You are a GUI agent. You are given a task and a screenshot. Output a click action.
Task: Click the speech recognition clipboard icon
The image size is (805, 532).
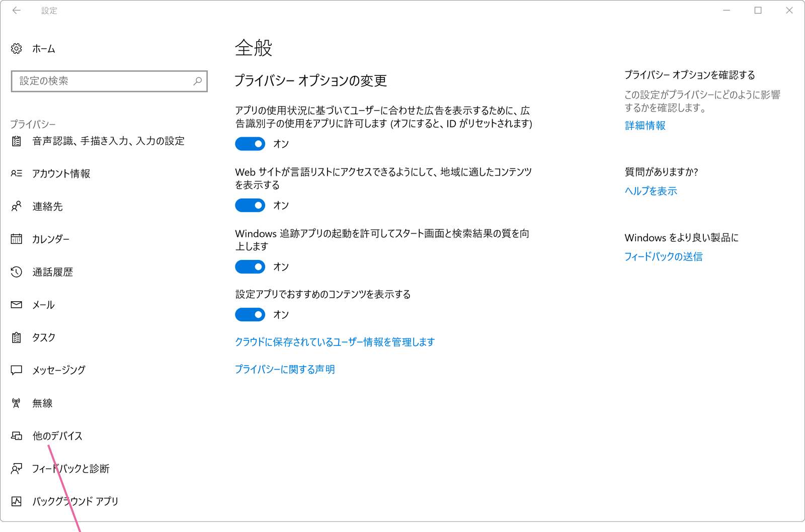click(17, 141)
